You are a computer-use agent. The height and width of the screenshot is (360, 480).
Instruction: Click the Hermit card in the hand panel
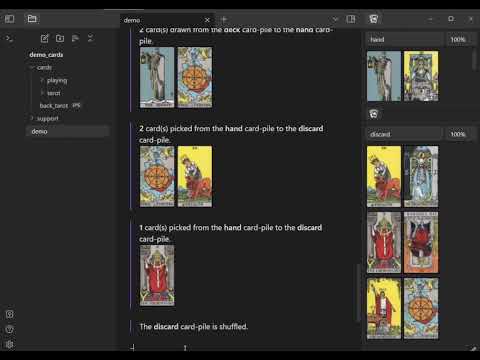384,76
